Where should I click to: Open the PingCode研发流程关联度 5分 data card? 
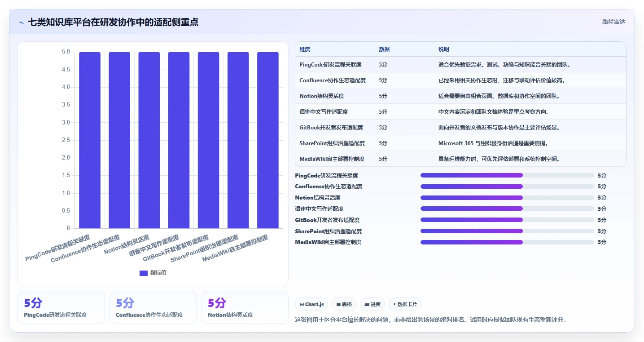pyautogui.click(x=61, y=307)
